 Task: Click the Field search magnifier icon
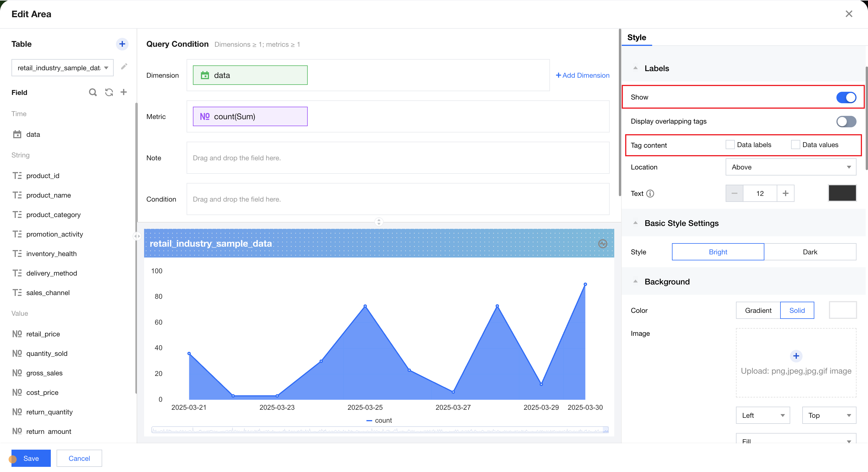93,92
